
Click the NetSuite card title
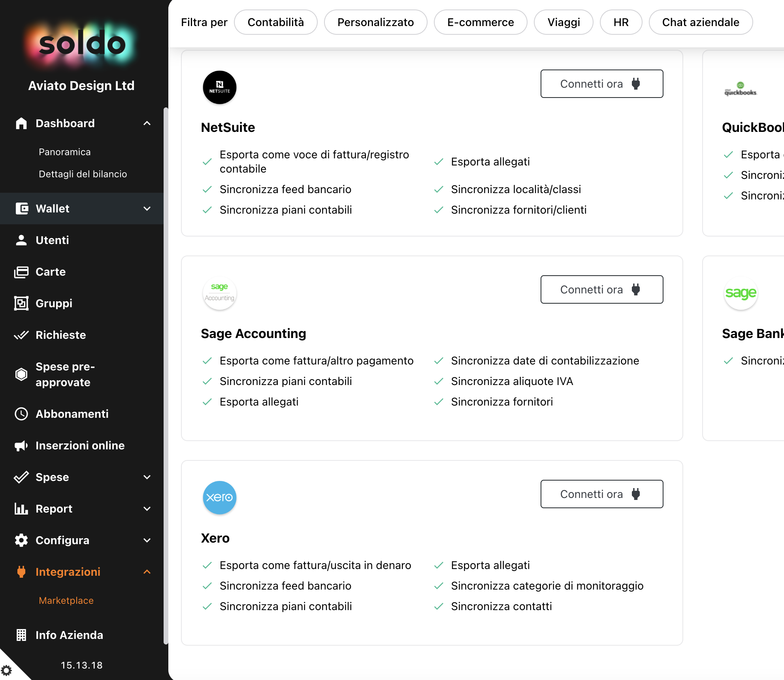pyautogui.click(x=228, y=128)
